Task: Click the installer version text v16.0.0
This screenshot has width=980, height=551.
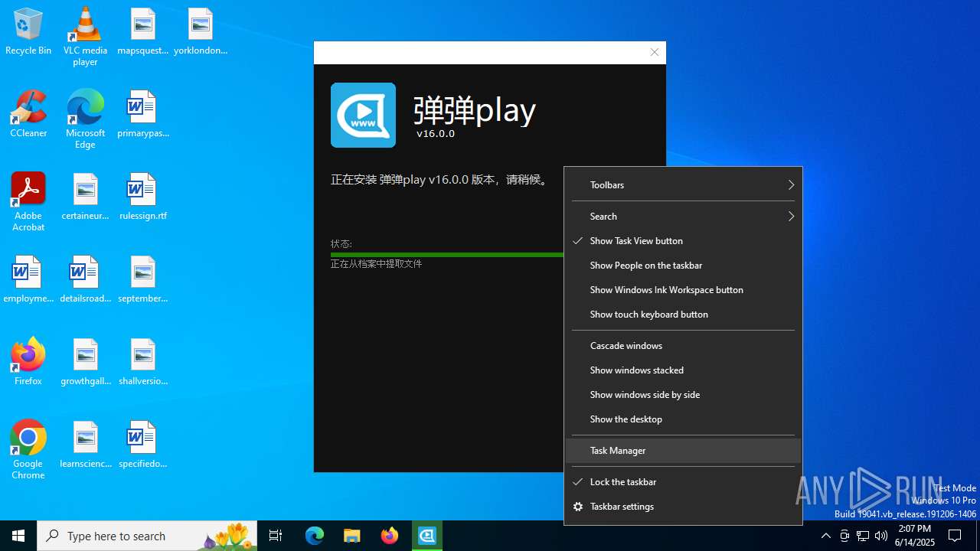Action: tap(436, 133)
